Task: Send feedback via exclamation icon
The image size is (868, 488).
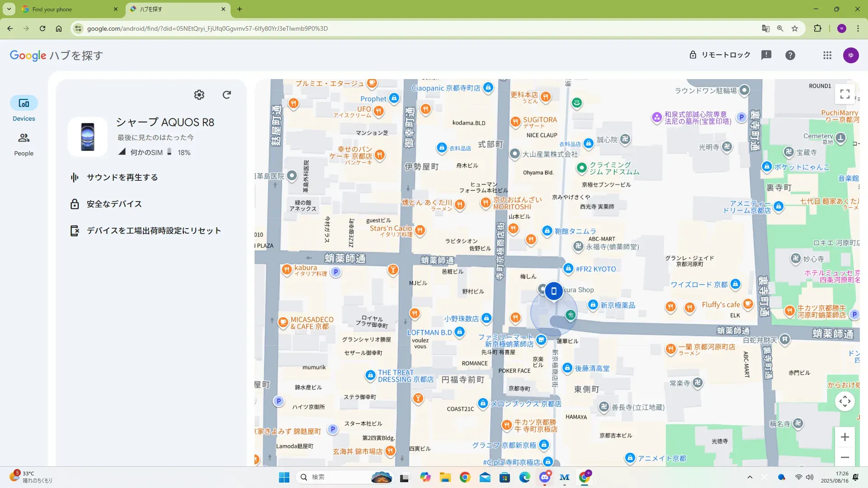Action: tap(766, 55)
